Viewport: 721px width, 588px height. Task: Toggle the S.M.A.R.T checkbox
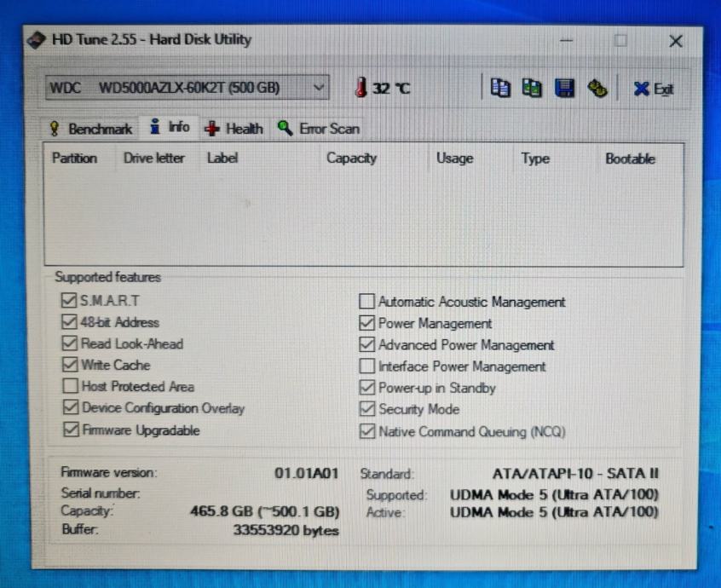68,301
